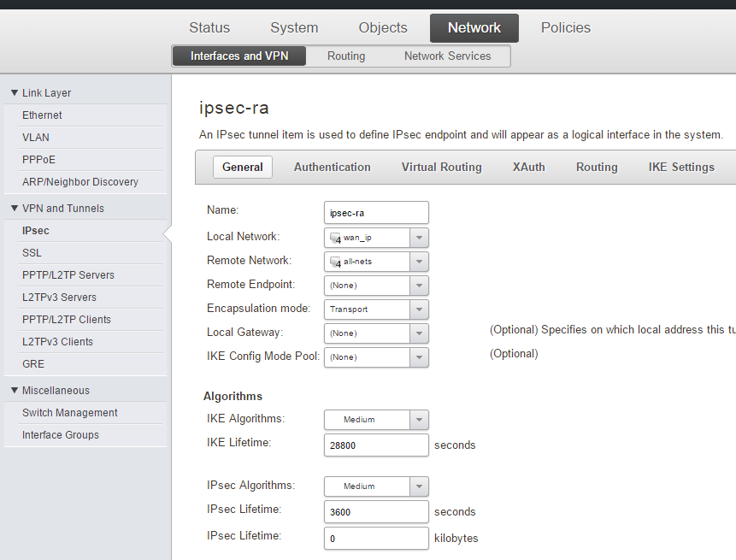The height and width of the screenshot is (560, 736).
Task: Collapse the Miscellaneous section
Action: 15,391
